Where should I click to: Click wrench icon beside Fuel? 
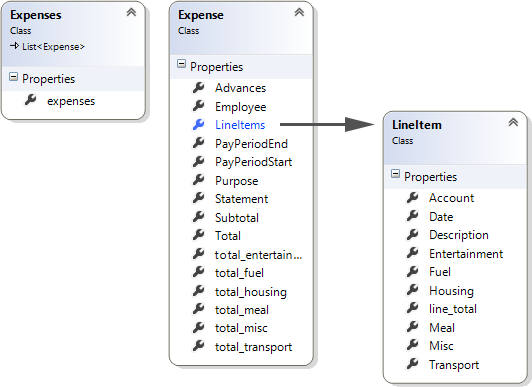(413, 271)
